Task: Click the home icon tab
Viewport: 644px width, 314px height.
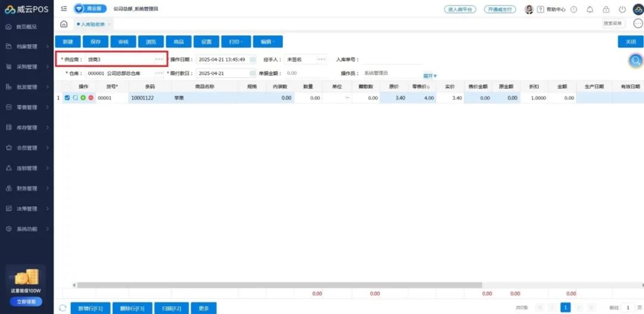Action: pos(64,24)
